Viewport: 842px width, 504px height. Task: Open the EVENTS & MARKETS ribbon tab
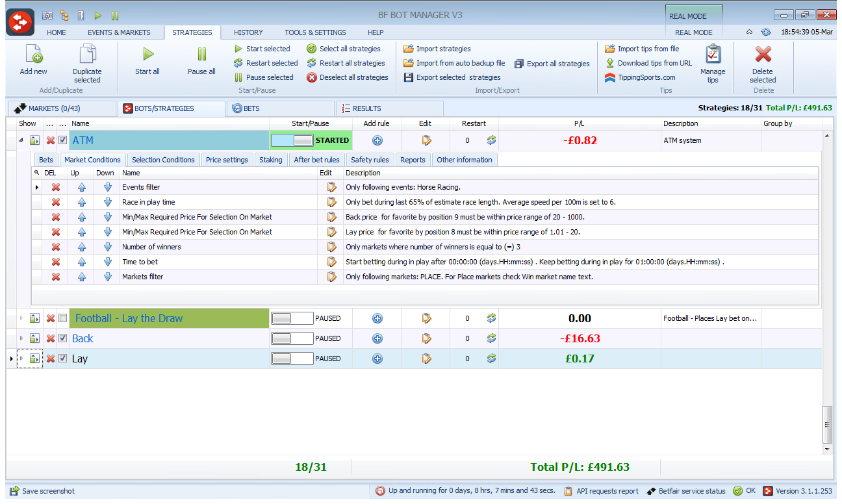coord(119,32)
